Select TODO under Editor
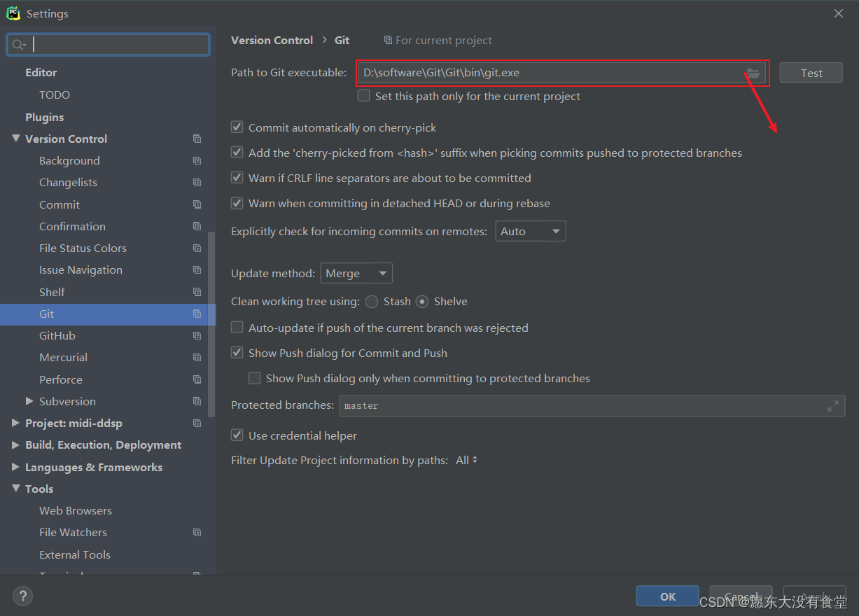Viewport: 859px width, 616px height. coord(55,94)
